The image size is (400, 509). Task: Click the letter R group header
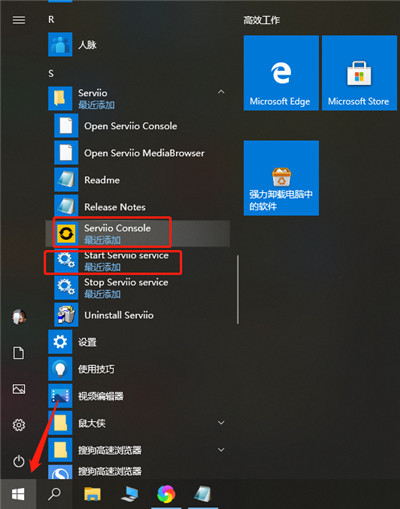pos(51,20)
